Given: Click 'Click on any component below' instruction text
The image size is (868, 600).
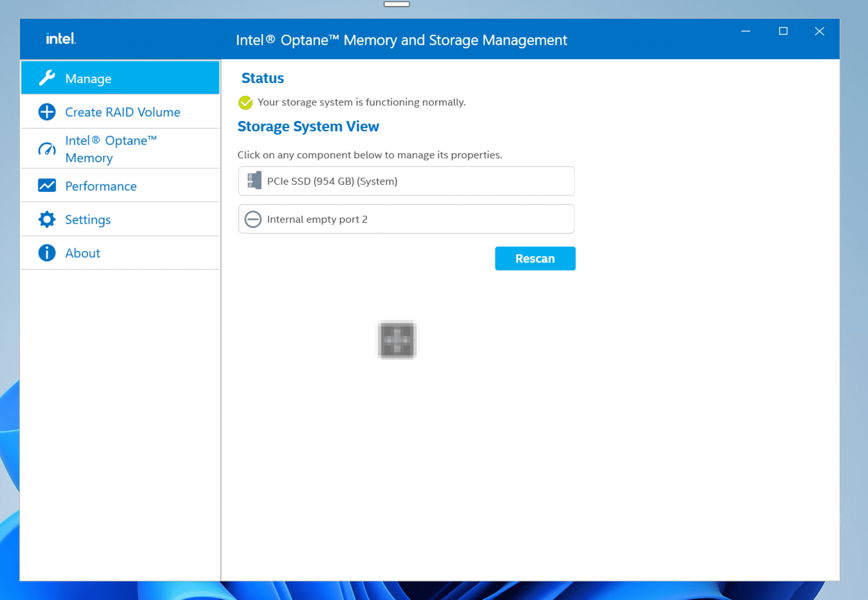Looking at the screenshot, I should [370, 155].
